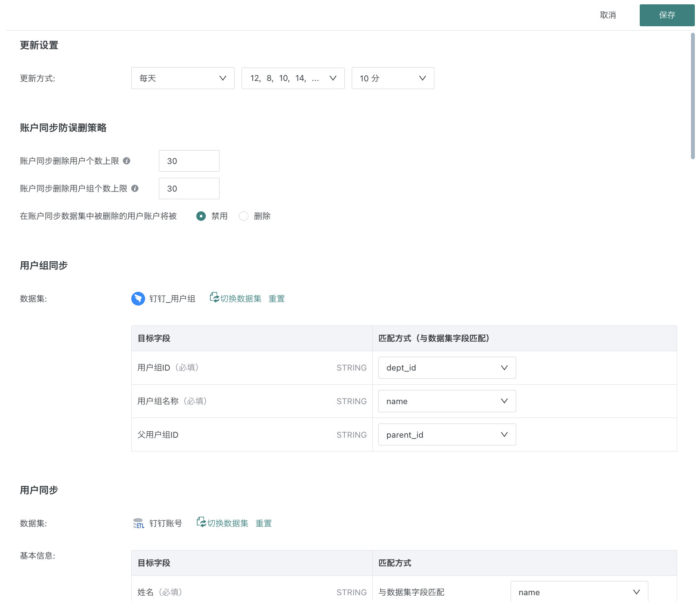Open the dept_id field matching dropdown
700x606 pixels.
click(447, 368)
